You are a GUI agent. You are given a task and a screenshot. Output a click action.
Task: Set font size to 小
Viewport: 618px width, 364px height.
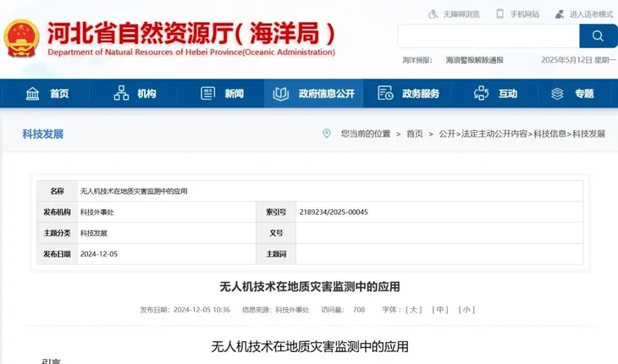pyautogui.click(x=466, y=310)
